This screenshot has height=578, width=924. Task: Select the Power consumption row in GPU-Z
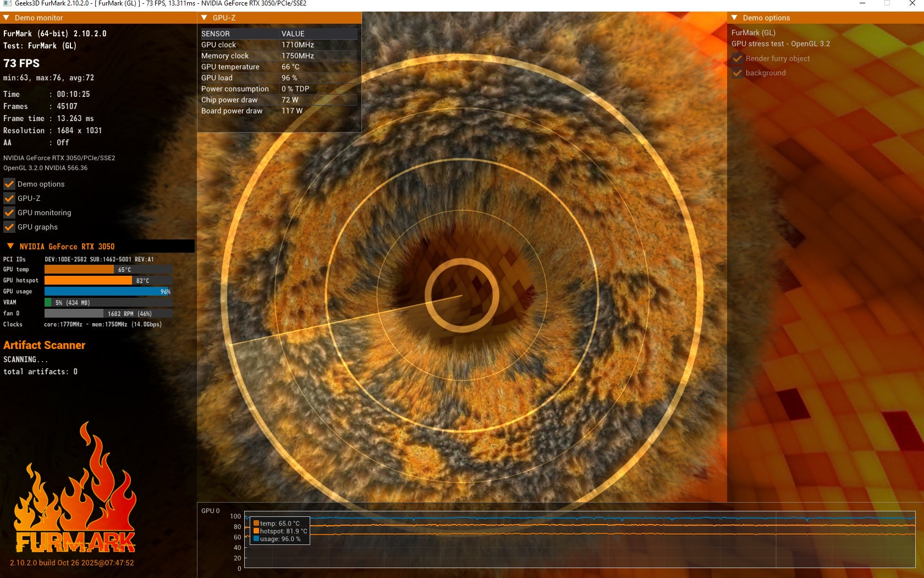[279, 89]
